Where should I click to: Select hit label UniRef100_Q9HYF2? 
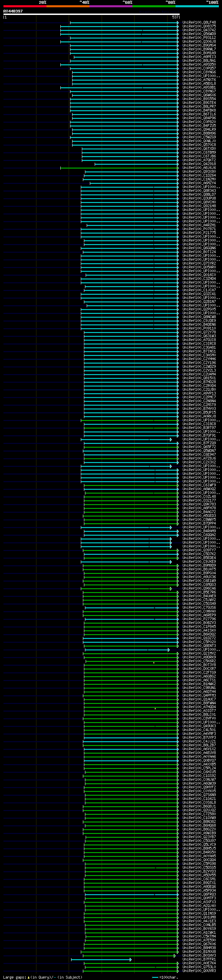[199, 787]
